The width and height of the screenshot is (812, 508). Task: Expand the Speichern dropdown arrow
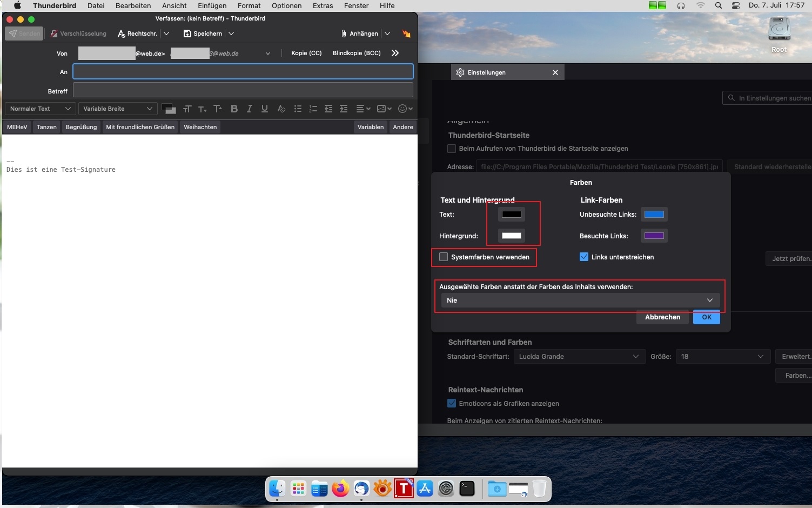point(231,34)
